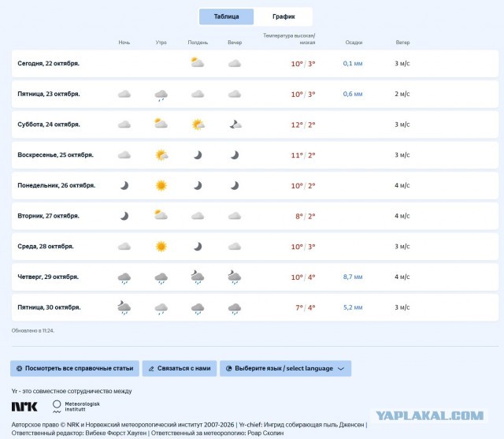Screen dimensions: 504x439
Task: Open the Воскресенье, 25 октября row
Action: coord(255,155)
